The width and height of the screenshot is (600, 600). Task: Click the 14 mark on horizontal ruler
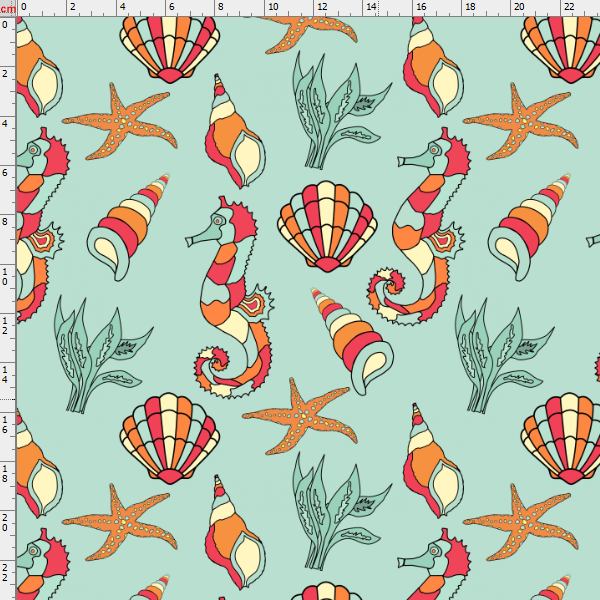371,7
